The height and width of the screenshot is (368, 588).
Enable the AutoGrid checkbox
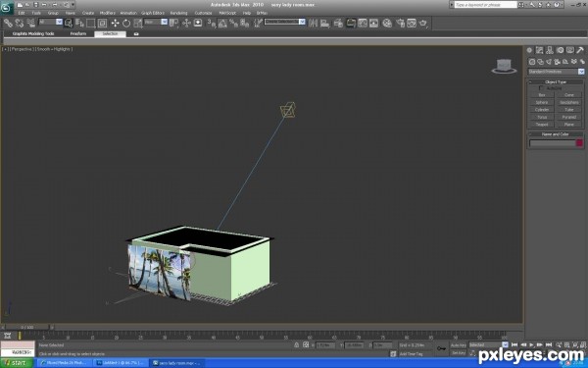pyautogui.click(x=541, y=88)
